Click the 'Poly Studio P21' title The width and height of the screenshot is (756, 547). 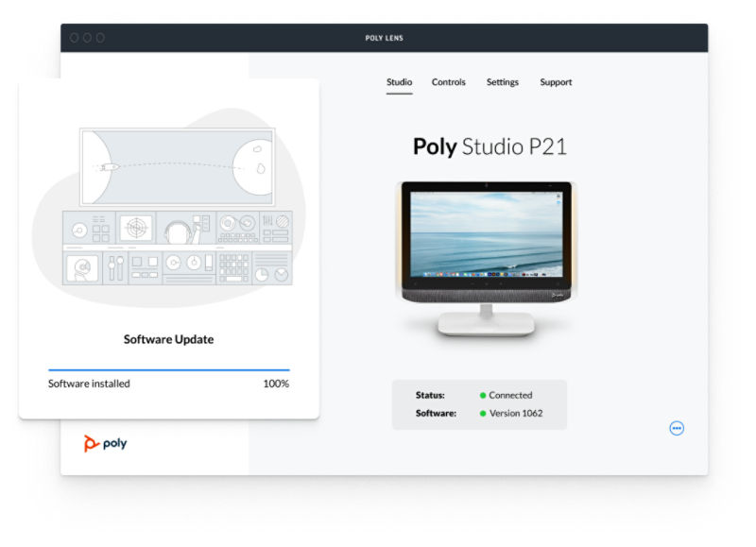click(x=490, y=146)
